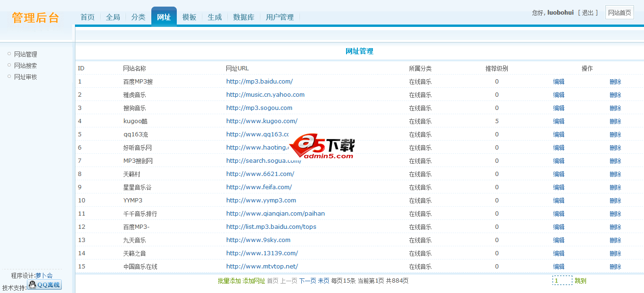Click the 批量添加 link
This screenshot has width=644, height=293.
click(229, 281)
